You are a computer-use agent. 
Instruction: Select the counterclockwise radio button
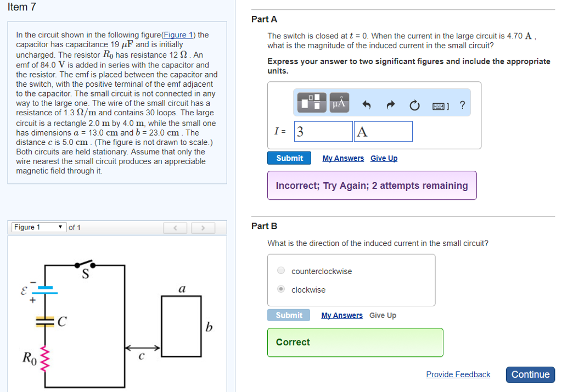click(x=280, y=270)
